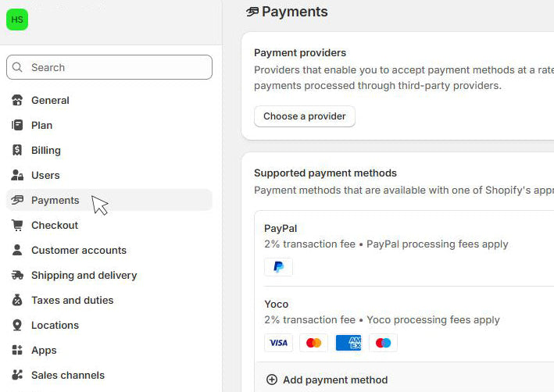Go to Customer accounts settings

click(78, 250)
